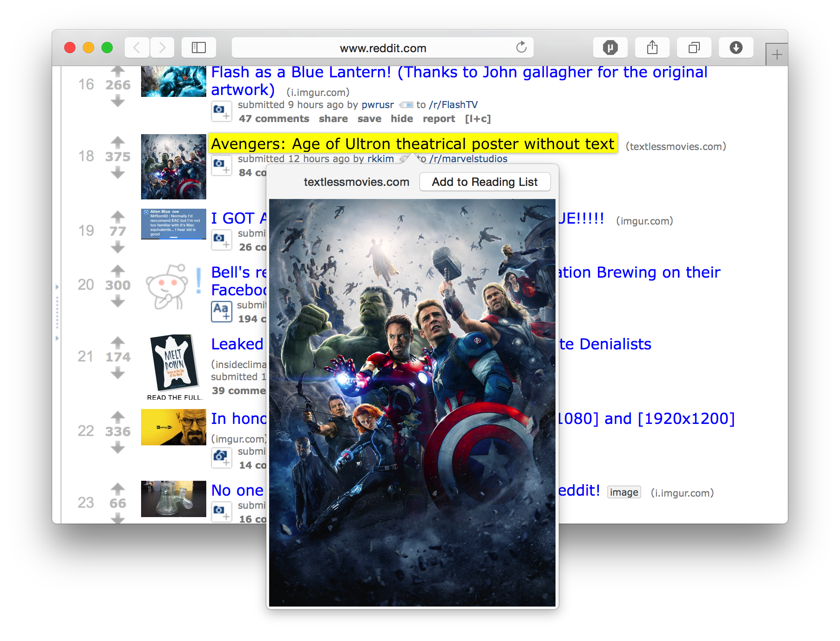
Task: Open the "No one" post title
Action: 237,490
